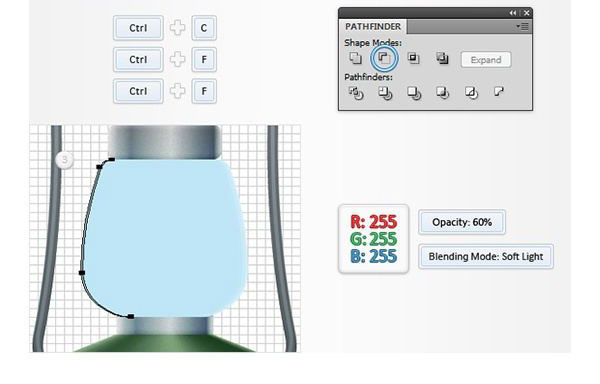Viewport: 600px width, 384px height.
Task: Click the green lantern base shape
Action: [x=165, y=343]
